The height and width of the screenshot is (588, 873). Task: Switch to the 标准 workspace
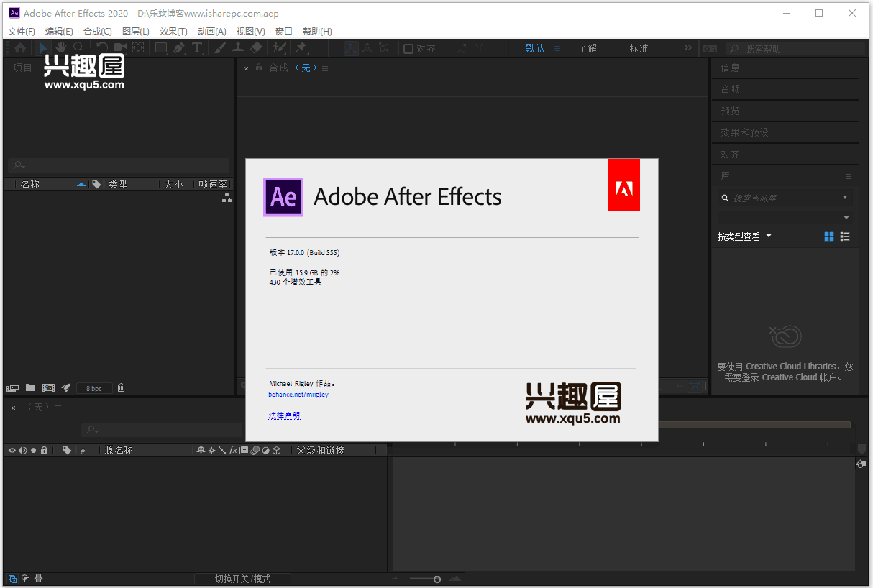639,48
